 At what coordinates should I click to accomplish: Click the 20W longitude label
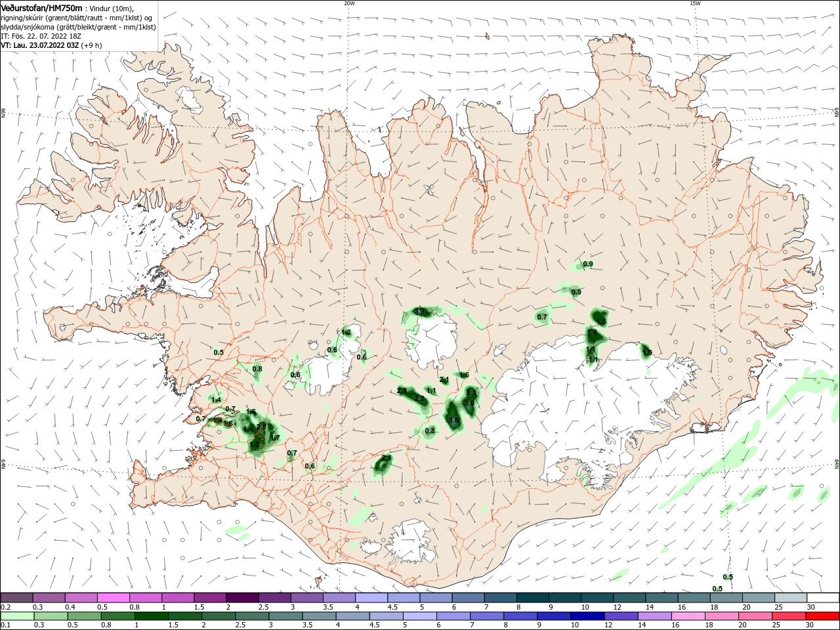[x=349, y=3]
